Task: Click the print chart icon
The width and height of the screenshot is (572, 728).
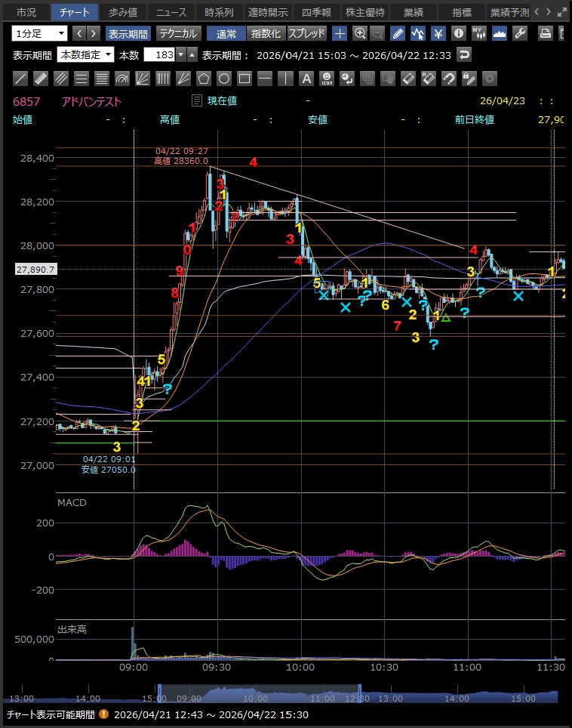Action: coord(546,33)
